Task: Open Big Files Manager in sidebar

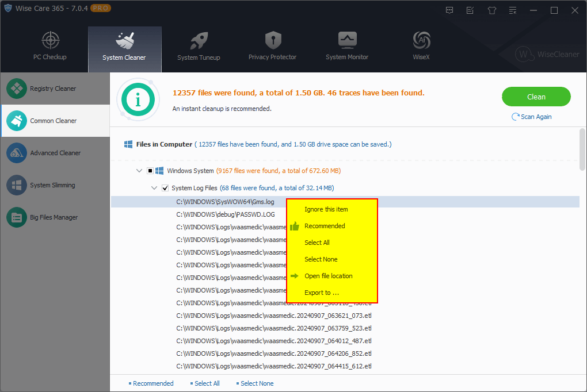Action: pyautogui.click(x=55, y=217)
